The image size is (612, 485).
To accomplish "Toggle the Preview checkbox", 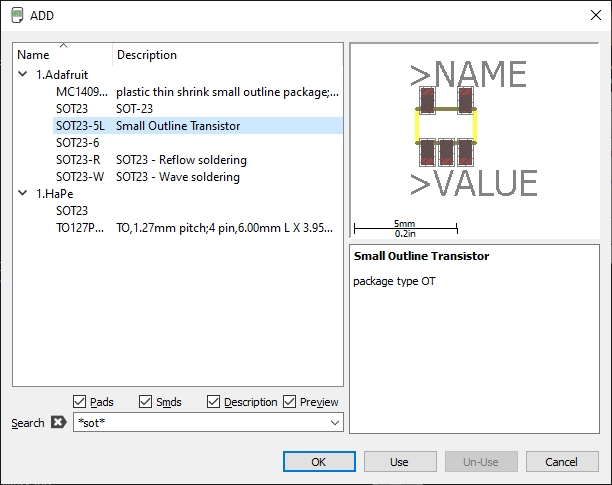I will pos(289,402).
